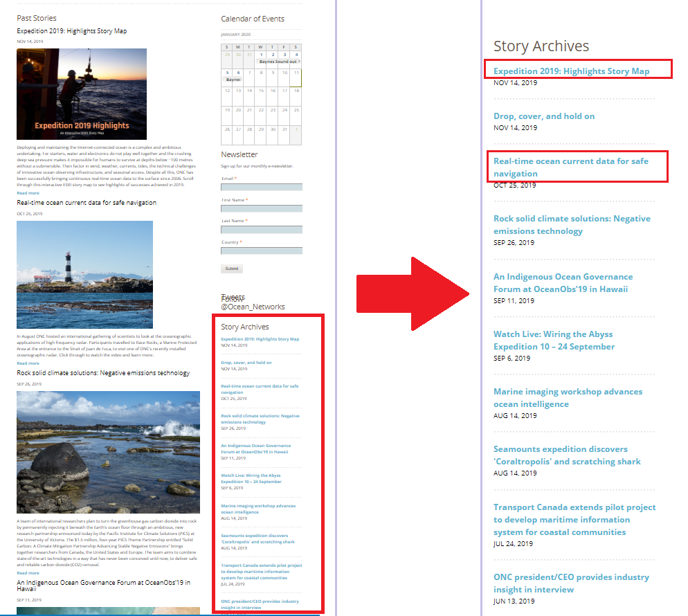
Task: Open 'Drop, cover, and hold on' in small sidebar
Action: 246,363
